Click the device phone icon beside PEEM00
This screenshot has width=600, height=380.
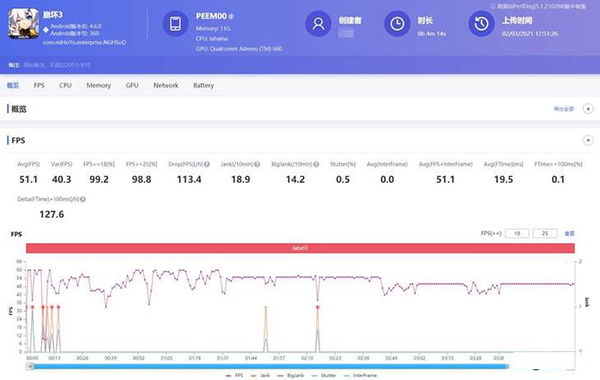coord(175,24)
